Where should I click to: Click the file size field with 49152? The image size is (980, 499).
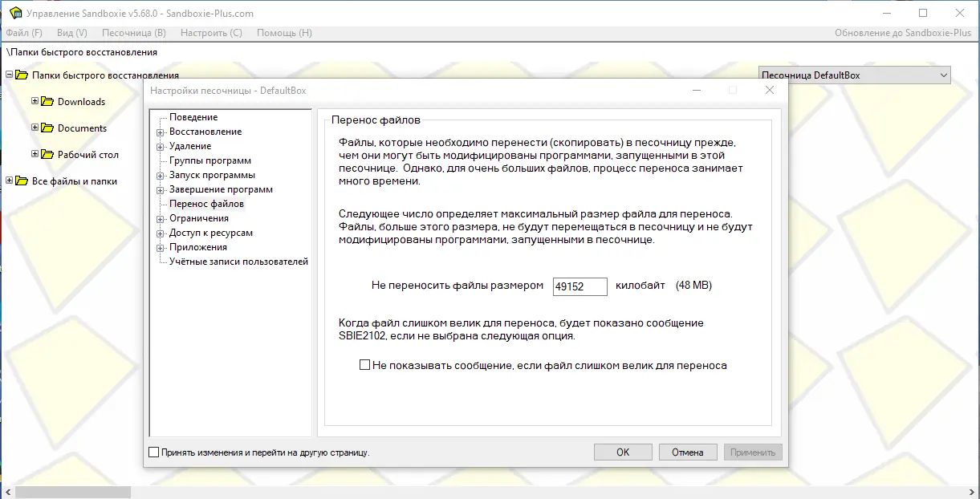579,286
